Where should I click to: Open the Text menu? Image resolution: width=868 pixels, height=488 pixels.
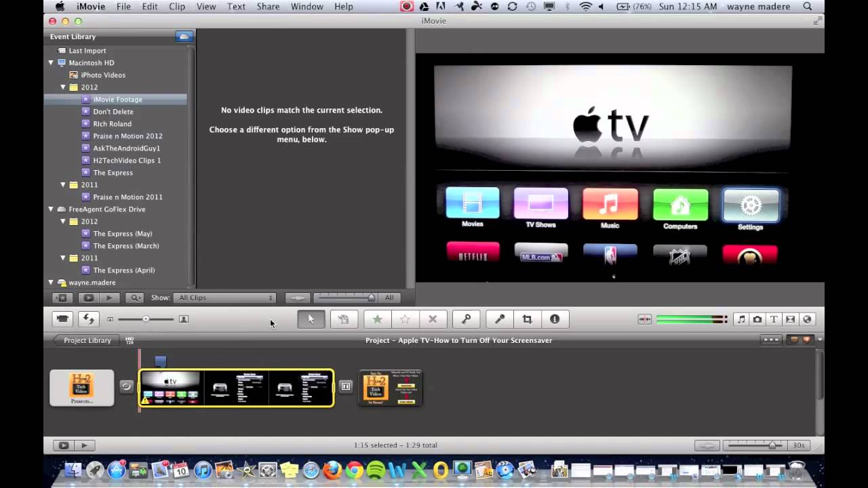[x=236, y=6]
